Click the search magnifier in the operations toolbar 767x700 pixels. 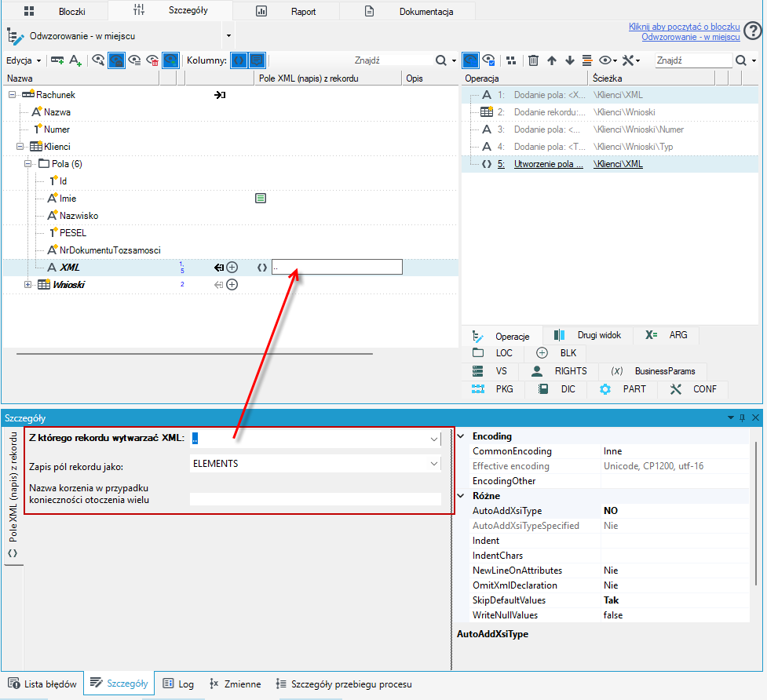click(x=741, y=60)
